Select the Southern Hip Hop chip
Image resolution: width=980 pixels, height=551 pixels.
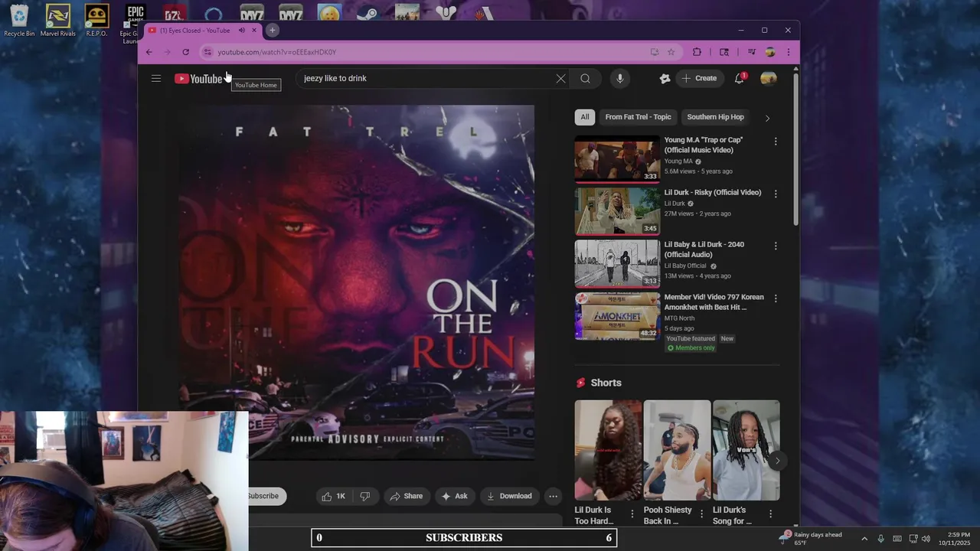point(715,117)
